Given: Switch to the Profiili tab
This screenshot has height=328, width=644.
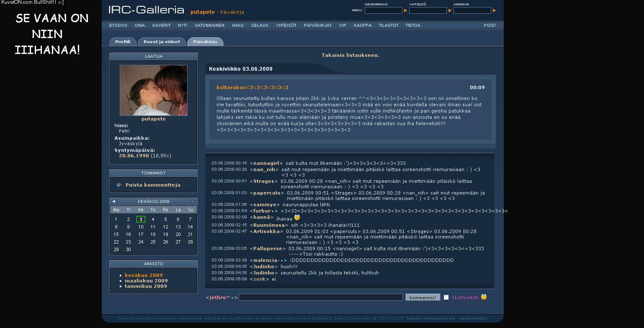Looking at the screenshot, I should point(123,42).
